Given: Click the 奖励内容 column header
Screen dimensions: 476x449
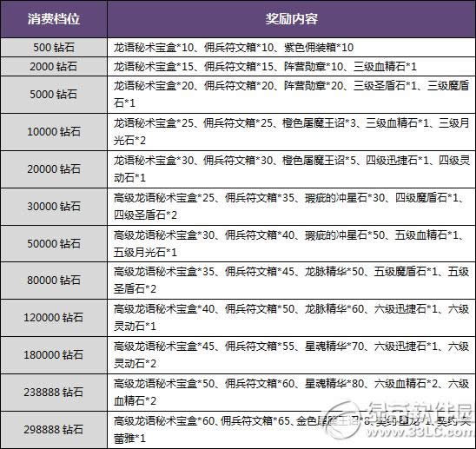Looking at the screenshot, I should pyautogui.click(x=292, y=19).
